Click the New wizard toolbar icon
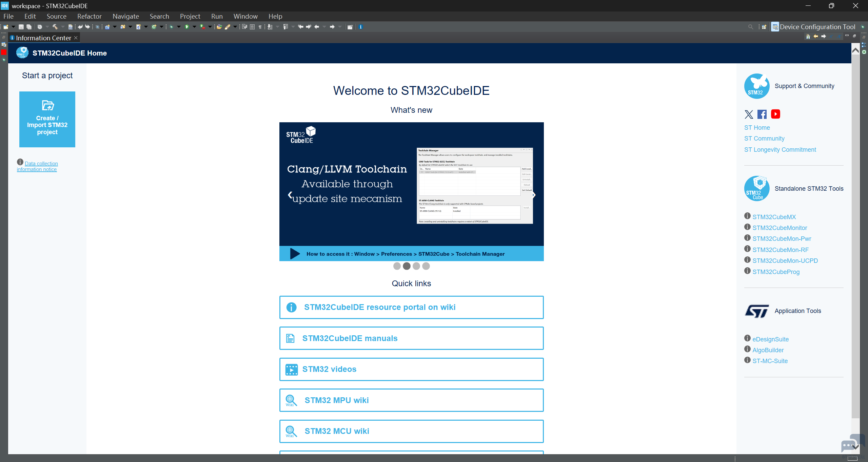 click(6, 27)
